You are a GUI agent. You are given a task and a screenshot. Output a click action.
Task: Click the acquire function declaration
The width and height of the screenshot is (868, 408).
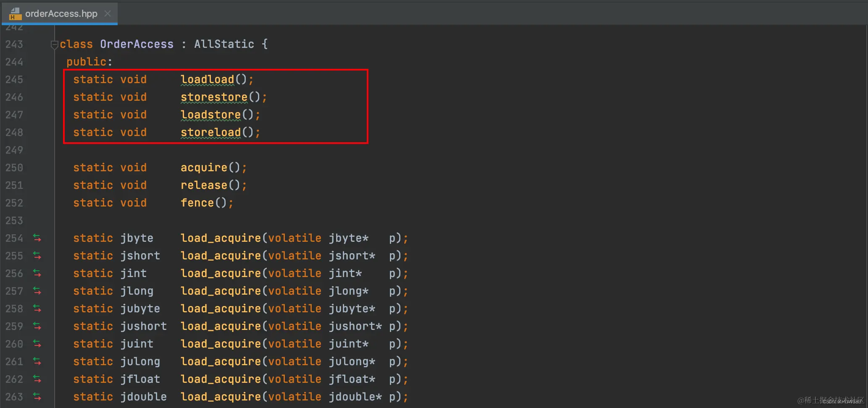[x=204, y=167]
